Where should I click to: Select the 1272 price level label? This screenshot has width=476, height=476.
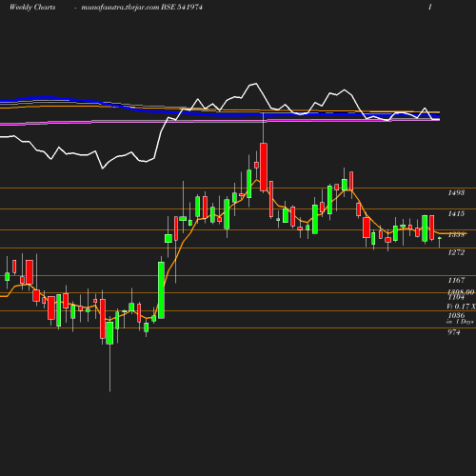coord(456,252)
